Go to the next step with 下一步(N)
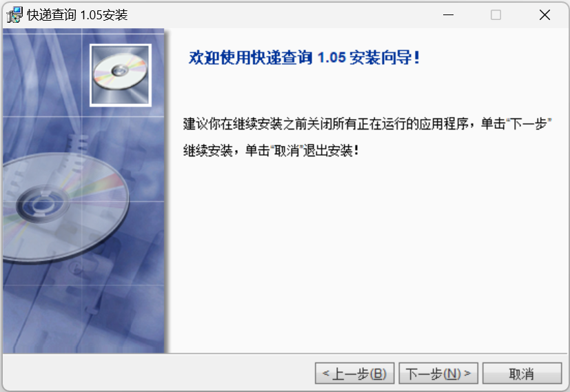The height and width of the screenshot is (392, 570). (438, 373)
